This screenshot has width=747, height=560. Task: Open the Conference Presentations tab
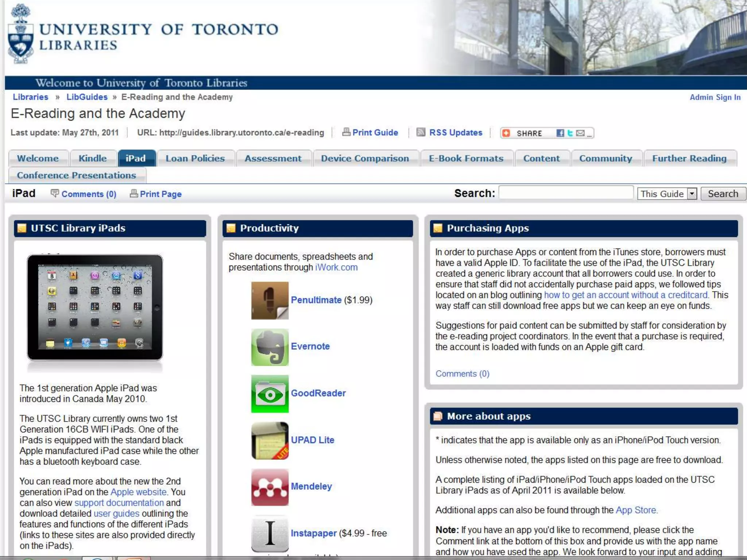pyautogui.click(x=77, y=175)
